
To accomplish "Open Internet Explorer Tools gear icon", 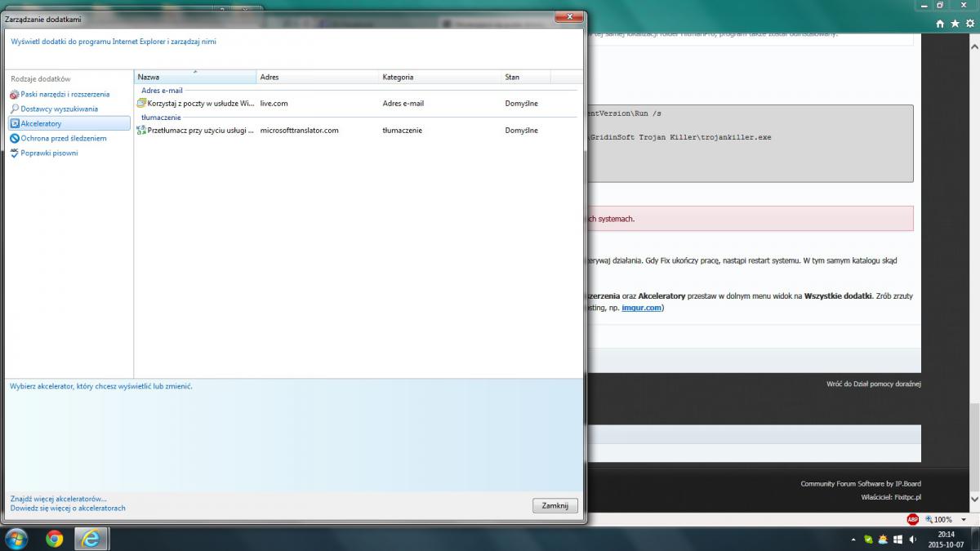I will pyautogui.click(x=969, y=24).
